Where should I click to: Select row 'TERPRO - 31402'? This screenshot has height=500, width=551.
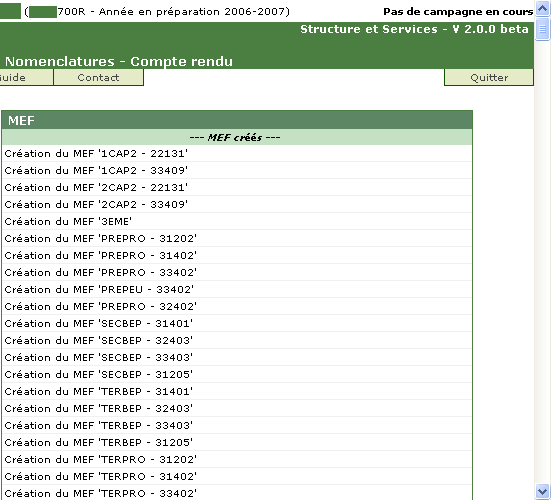click(237, 476)
